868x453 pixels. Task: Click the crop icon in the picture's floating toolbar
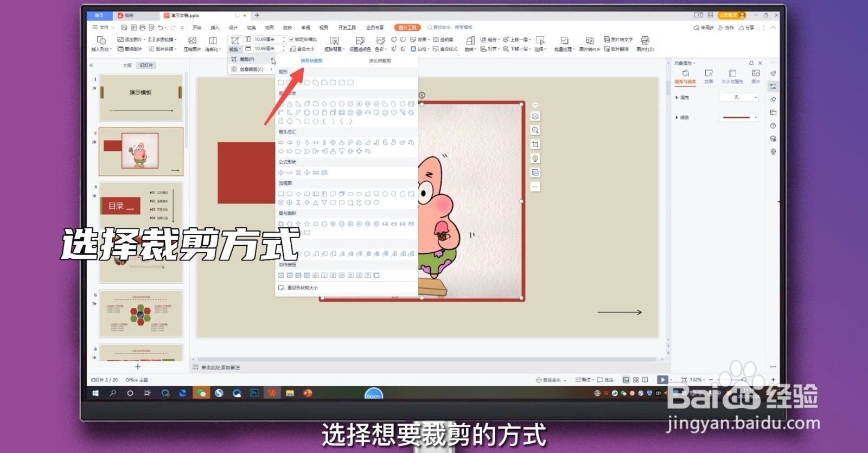(x=535, y=144)
